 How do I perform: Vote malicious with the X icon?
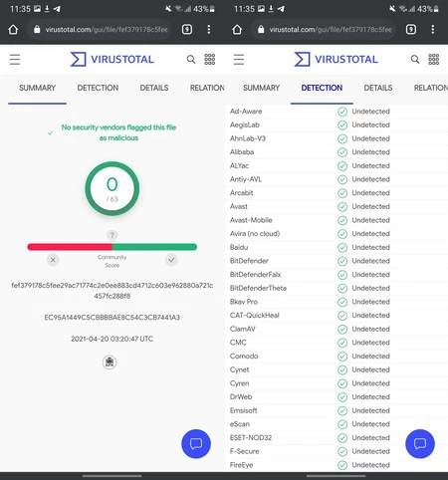point(53,260)
